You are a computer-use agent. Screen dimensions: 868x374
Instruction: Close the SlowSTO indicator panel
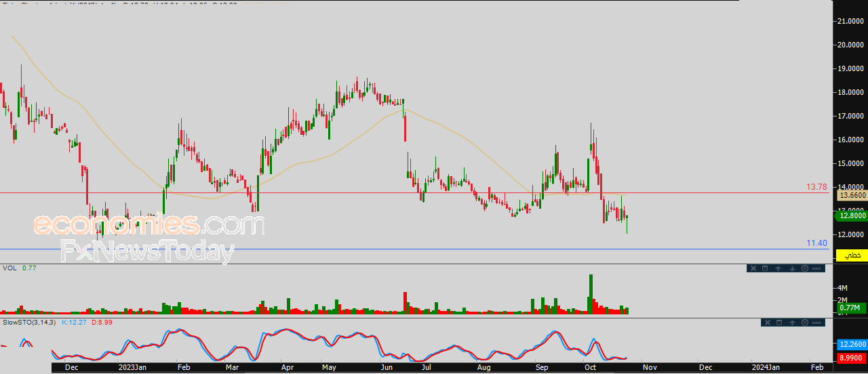click(x=768, y=323)
